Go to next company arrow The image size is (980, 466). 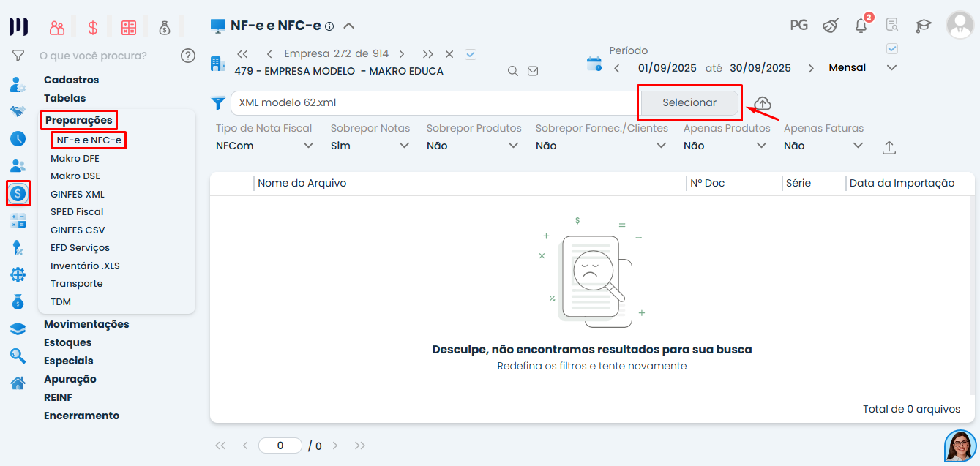(402, 54)
